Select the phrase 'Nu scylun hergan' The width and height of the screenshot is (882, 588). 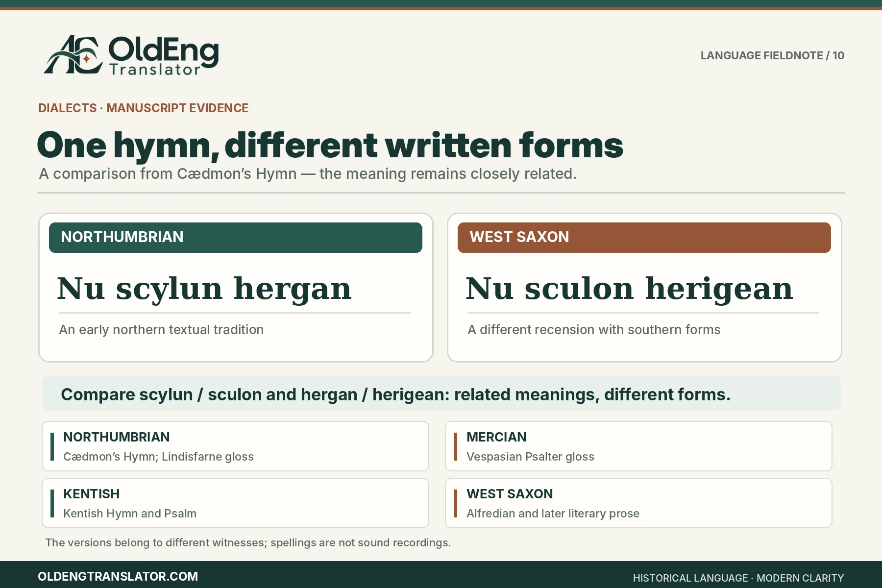click(204, 289)
